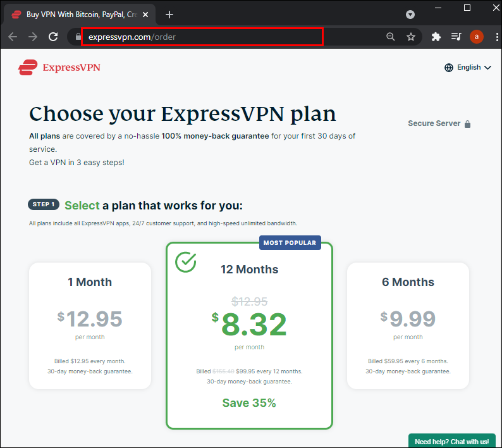Click the browser back arrow
Screen dimensions: 502x448
point(13,37)
